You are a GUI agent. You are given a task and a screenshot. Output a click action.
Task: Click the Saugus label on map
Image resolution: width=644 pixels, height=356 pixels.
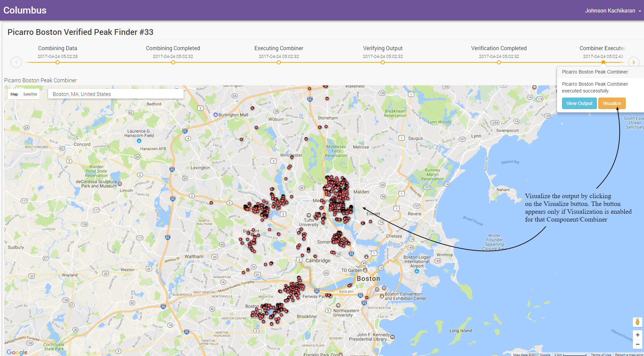(x=415, y=138)
